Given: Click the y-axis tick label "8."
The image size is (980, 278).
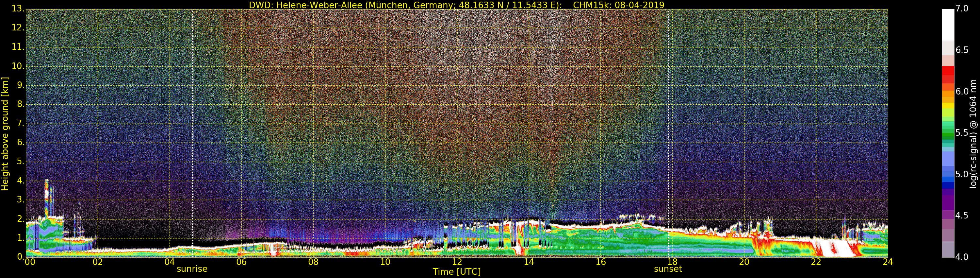Looking at the screenshot, I should (21, 104).
